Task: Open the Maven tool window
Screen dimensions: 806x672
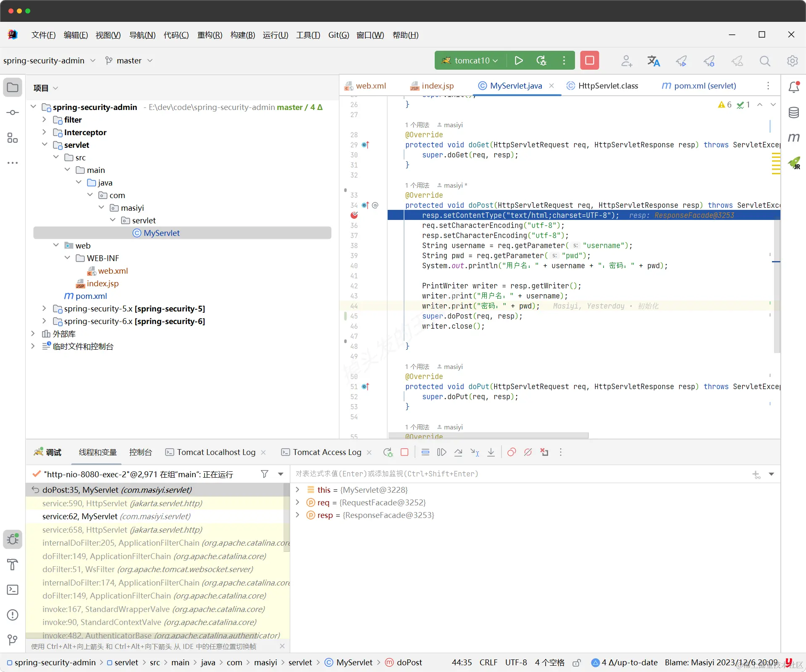Action: coord(794,137)
